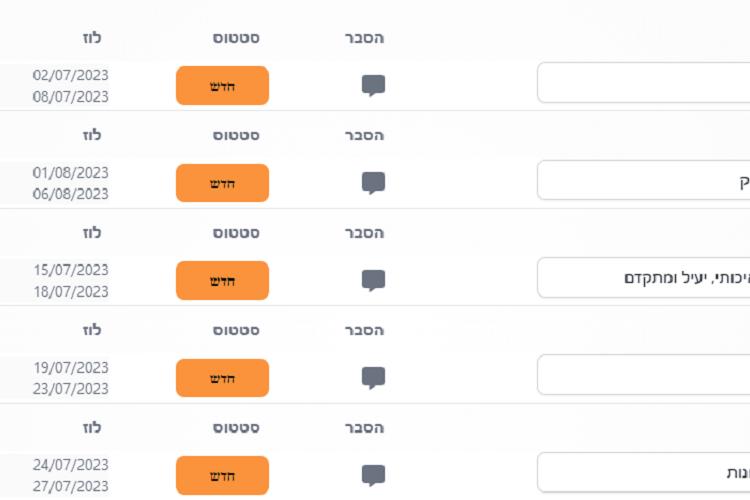The height and width of the screenshot is (500, 750).
Task: Open comment icon for 02/07/2023 row
Action: [374, 86]
